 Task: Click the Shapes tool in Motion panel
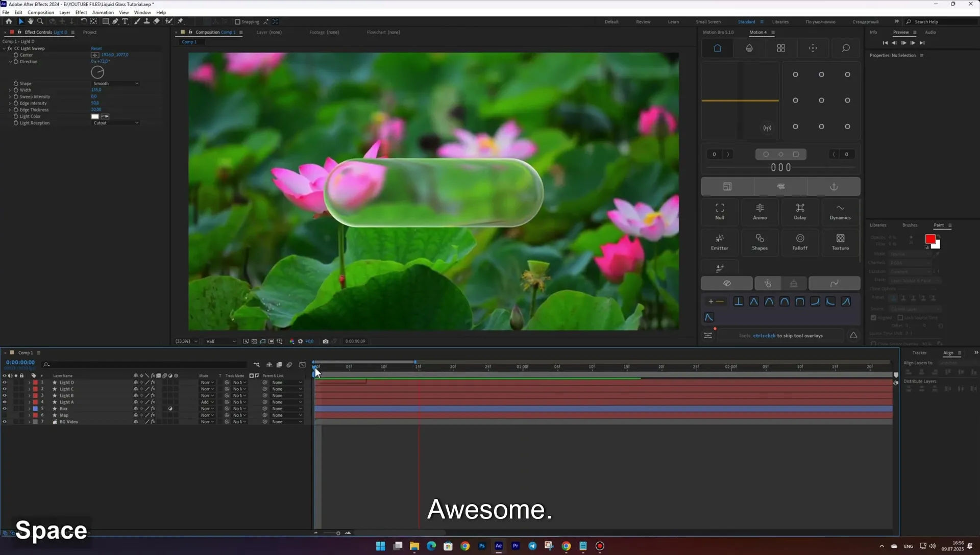(760, 242)
